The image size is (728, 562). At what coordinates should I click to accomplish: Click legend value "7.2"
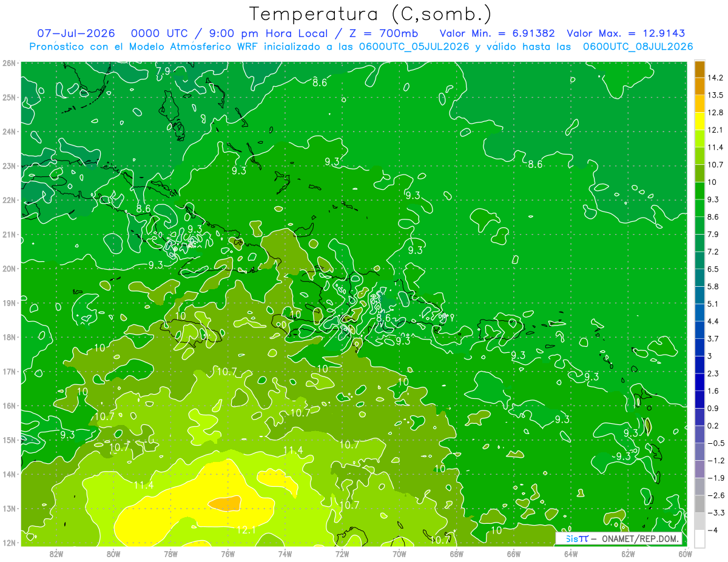(x=713, y=252)
